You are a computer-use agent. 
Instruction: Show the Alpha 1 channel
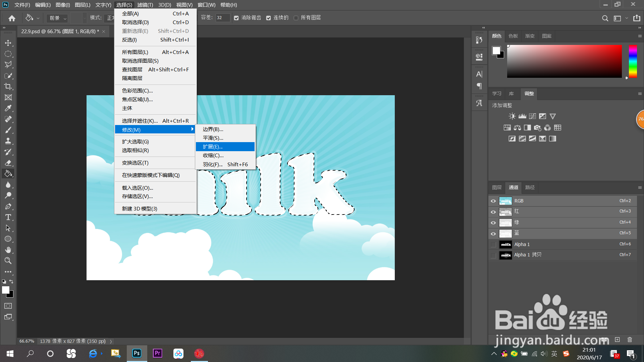pyautogui.click(x=493, y=245)
